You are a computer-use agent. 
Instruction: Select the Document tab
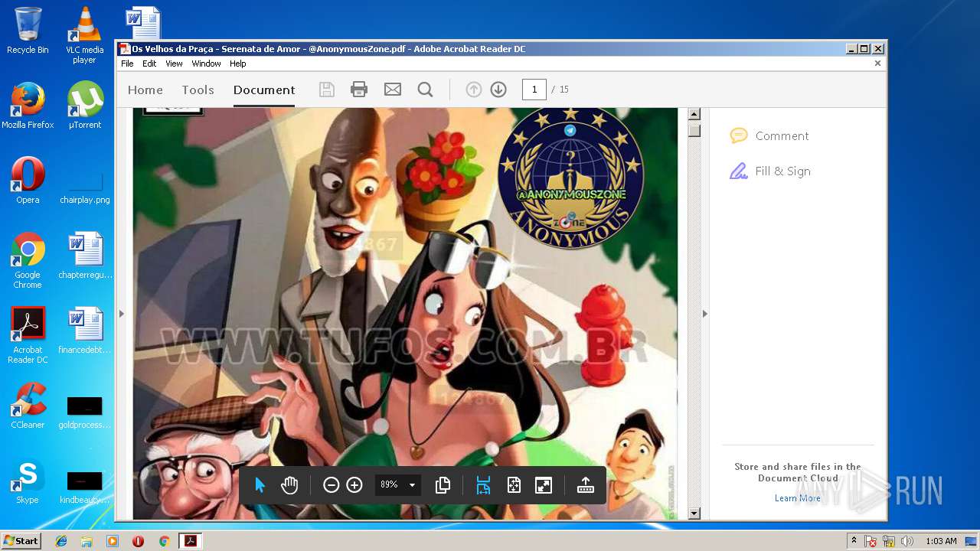click(264, 90)
